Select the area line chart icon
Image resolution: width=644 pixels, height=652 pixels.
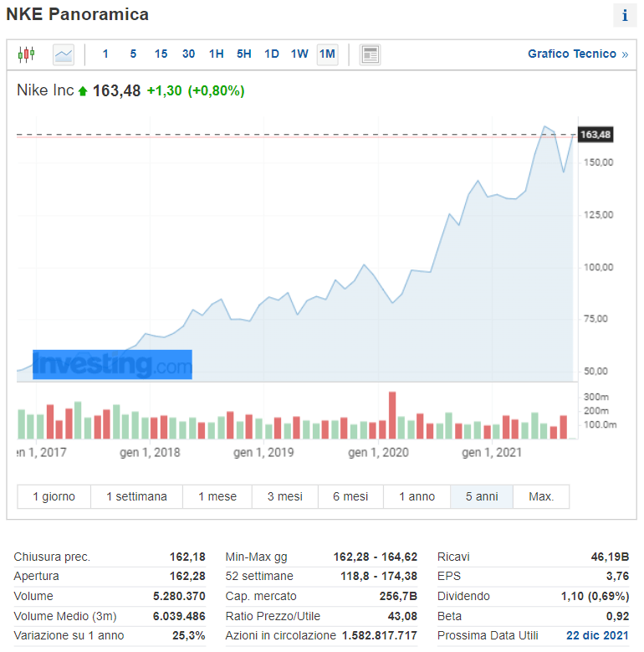(x=64, y=54)
